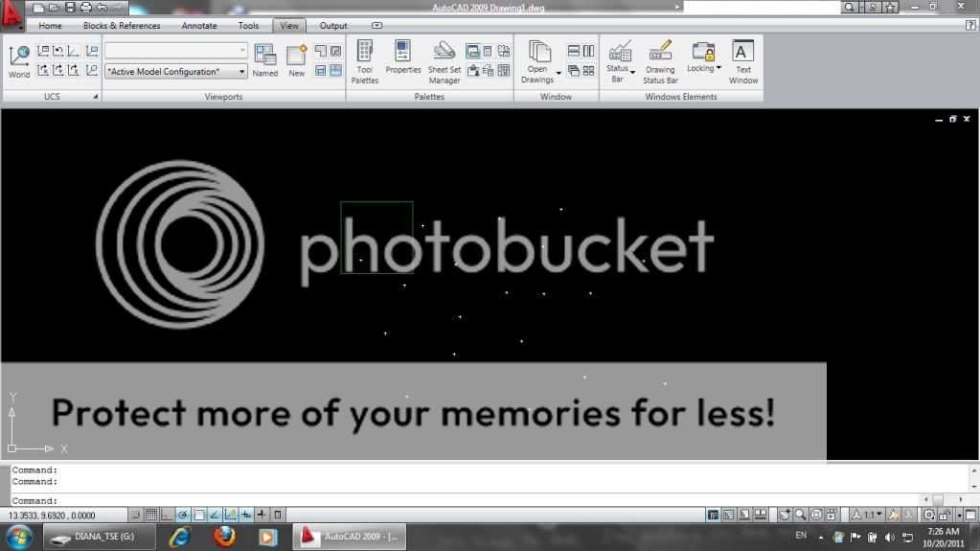Screen dimensions: 980x551
Task: Click the Clean Screen icon in status bar
Action: click(970, 515)
